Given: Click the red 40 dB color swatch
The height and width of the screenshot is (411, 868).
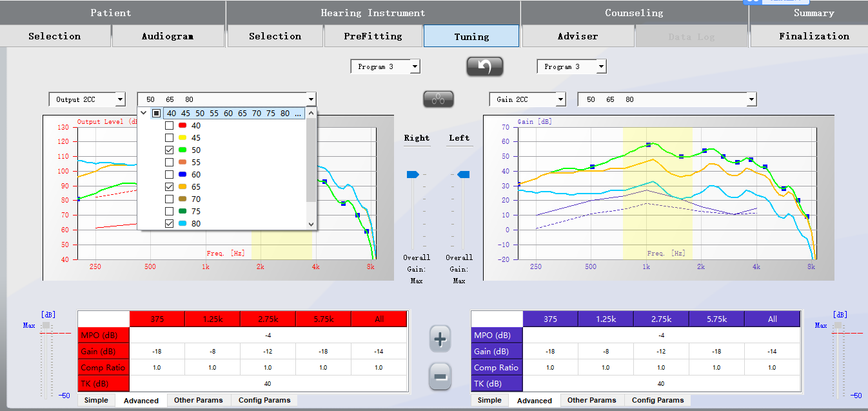Looking at the screenshot, I should (x=182, y=126).
